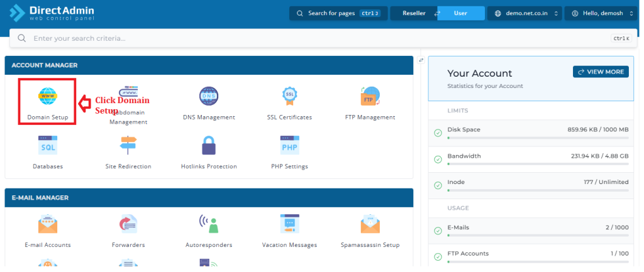Click the swap icon between panels

pyautogui.click(x=421, y=60)
